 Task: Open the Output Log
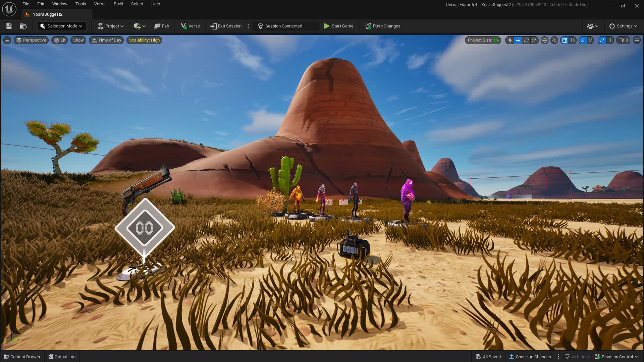click(62, 357)
